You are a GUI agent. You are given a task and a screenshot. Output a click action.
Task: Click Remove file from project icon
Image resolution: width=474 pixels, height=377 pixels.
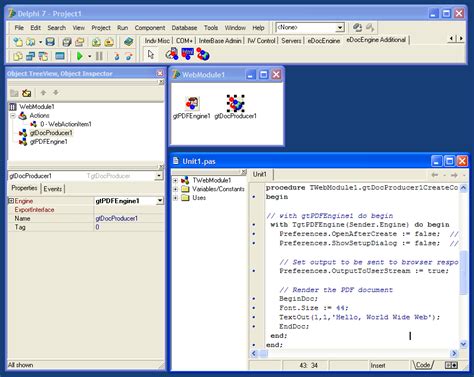coord(109,42)
